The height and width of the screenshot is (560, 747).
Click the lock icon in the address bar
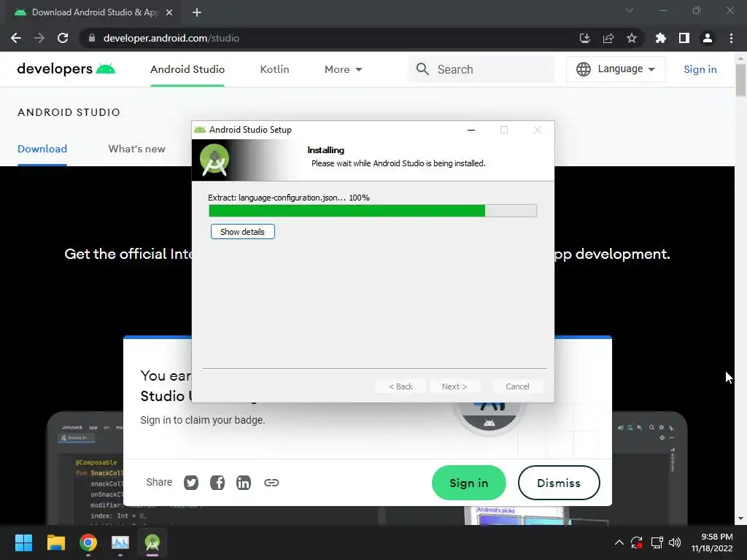point(92,38)
